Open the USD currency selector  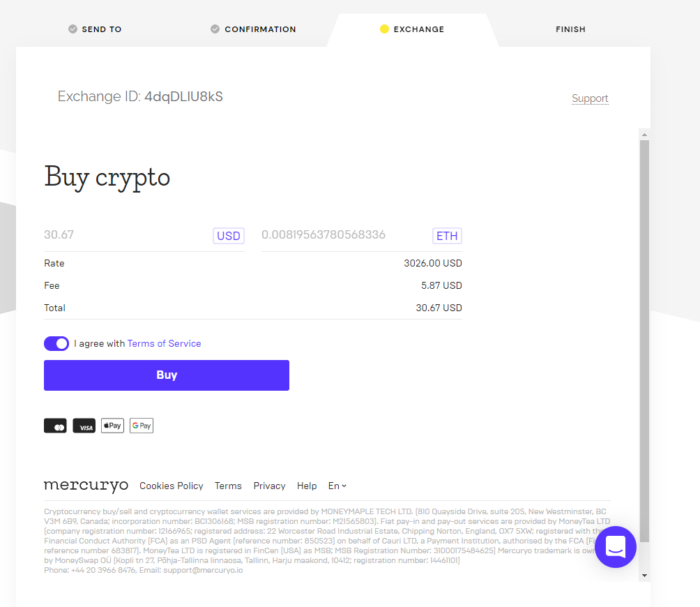(x=229, y=236)
